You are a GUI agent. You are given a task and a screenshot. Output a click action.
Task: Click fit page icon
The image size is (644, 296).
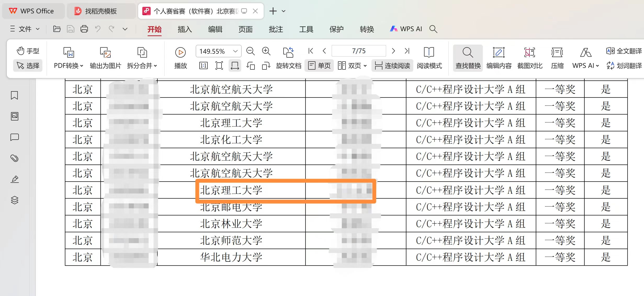pos(219,65)
